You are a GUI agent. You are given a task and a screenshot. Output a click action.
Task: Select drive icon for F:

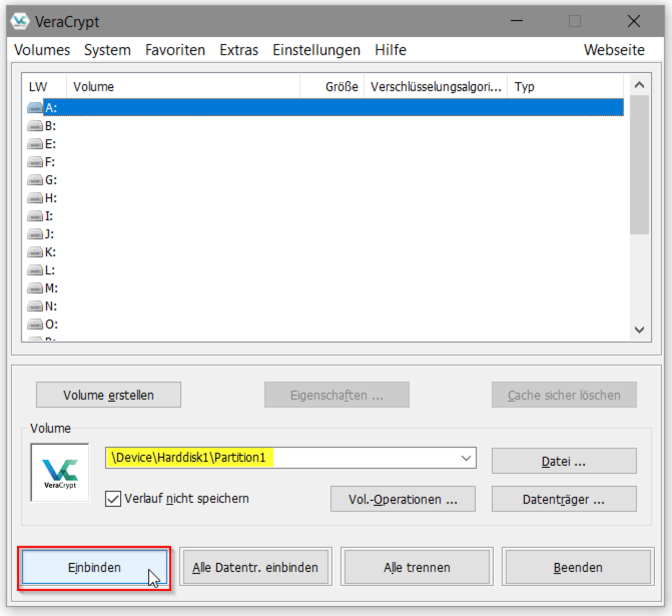tap(35, 162)
